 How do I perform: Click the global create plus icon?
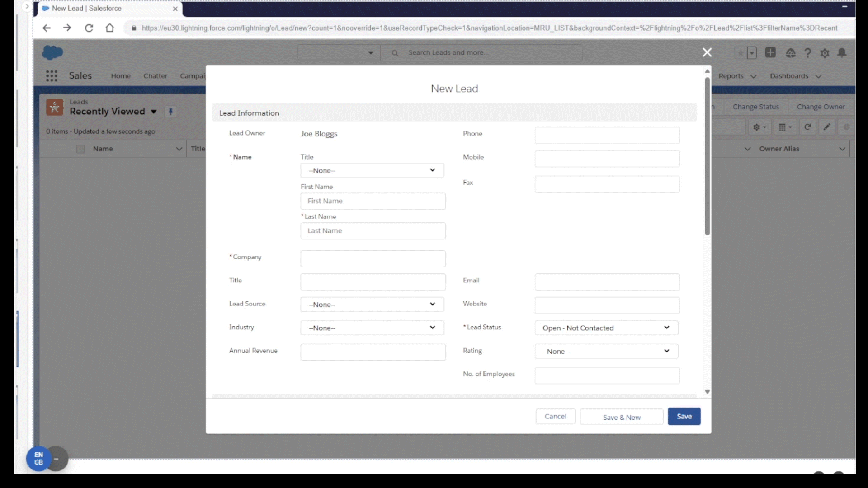pyautogui.click(x=770, y=53)
